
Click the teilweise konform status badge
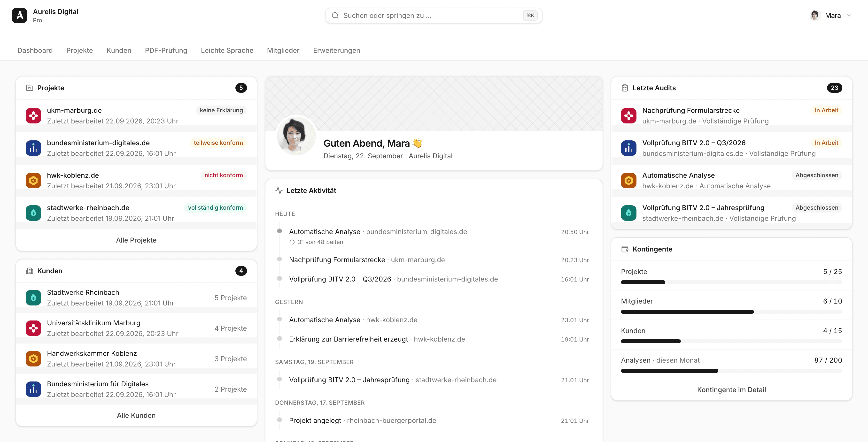pos(218,143)
